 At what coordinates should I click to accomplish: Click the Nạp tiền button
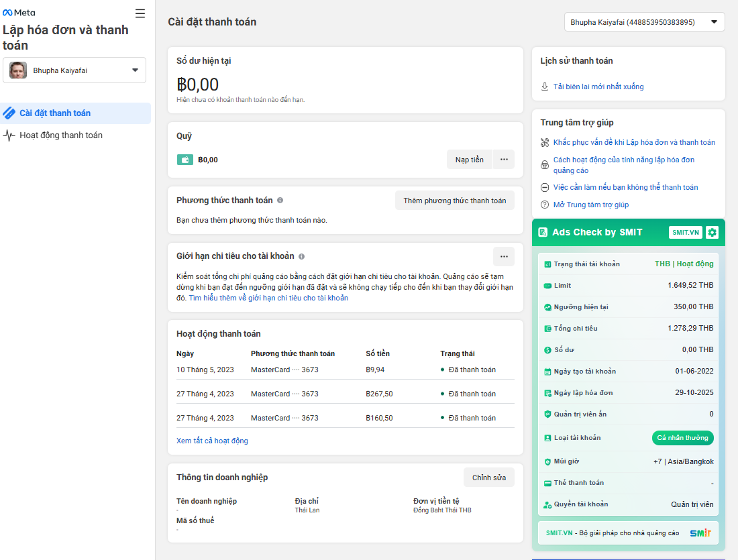(469, 160)
